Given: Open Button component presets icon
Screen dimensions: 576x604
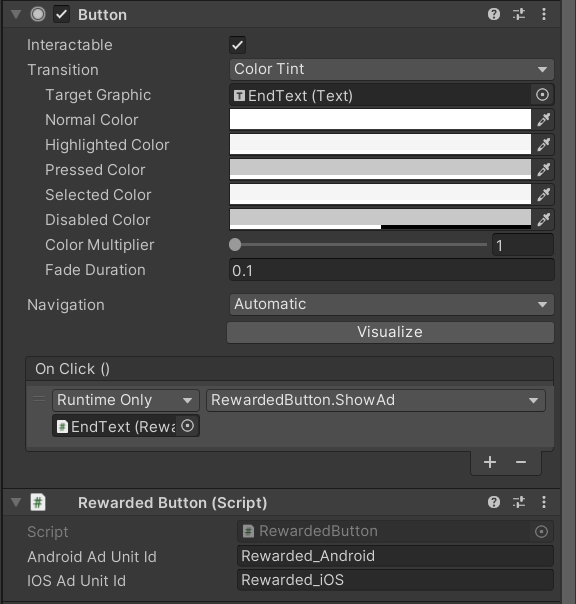Looking at the screenshot, I should tap(519, 15).
